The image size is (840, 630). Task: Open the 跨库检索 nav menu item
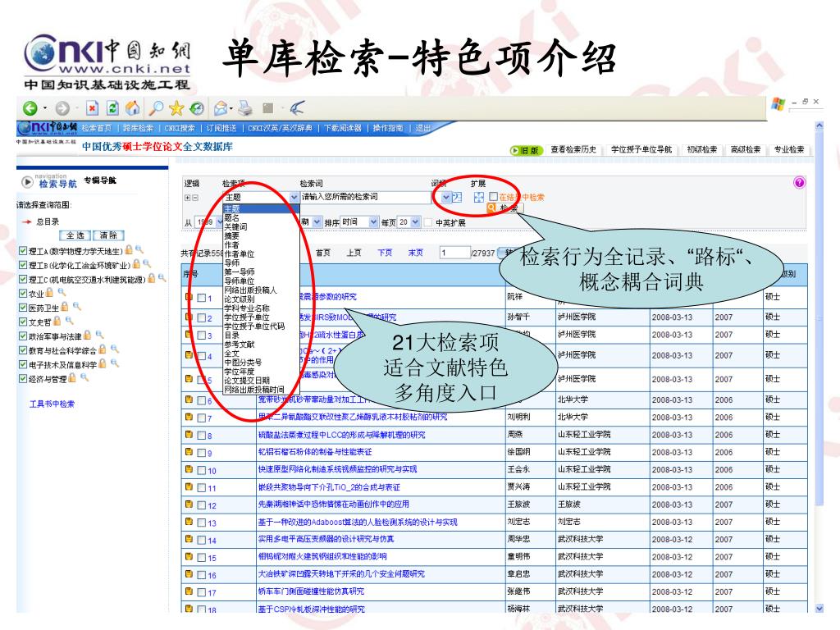(x=138, y=128)
